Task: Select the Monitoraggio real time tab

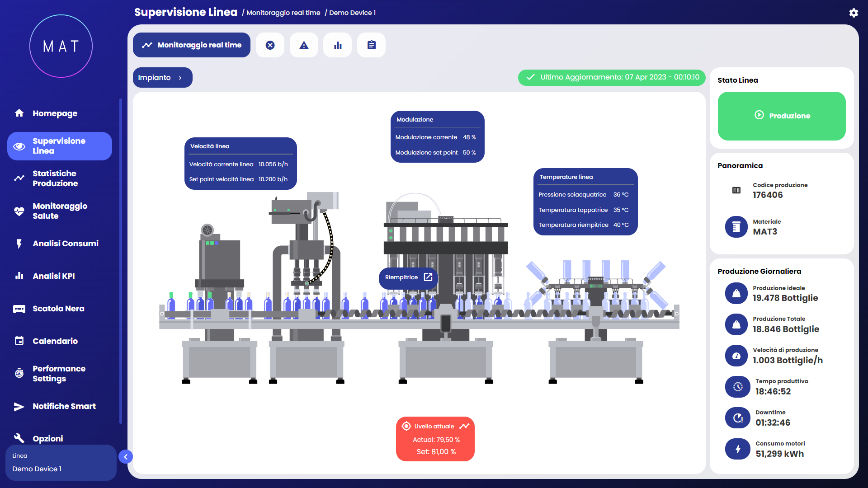Action: 192,45
